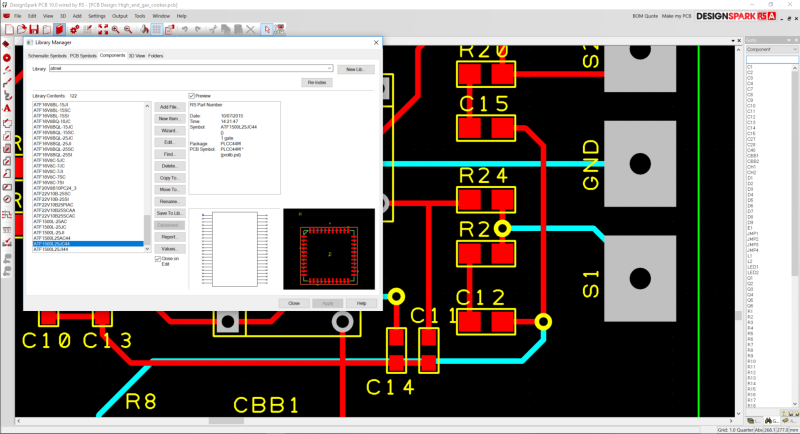This screenshot has height=434, width=800.
Task: Click the library list scroll-down arrow
Action: (x=147, y=249)
